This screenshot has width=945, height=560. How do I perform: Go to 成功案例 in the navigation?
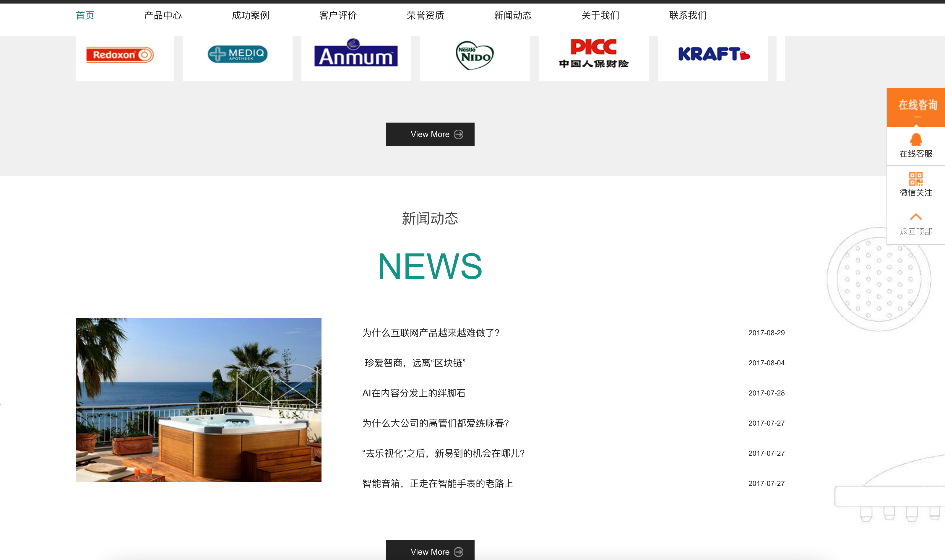(250, 15)
